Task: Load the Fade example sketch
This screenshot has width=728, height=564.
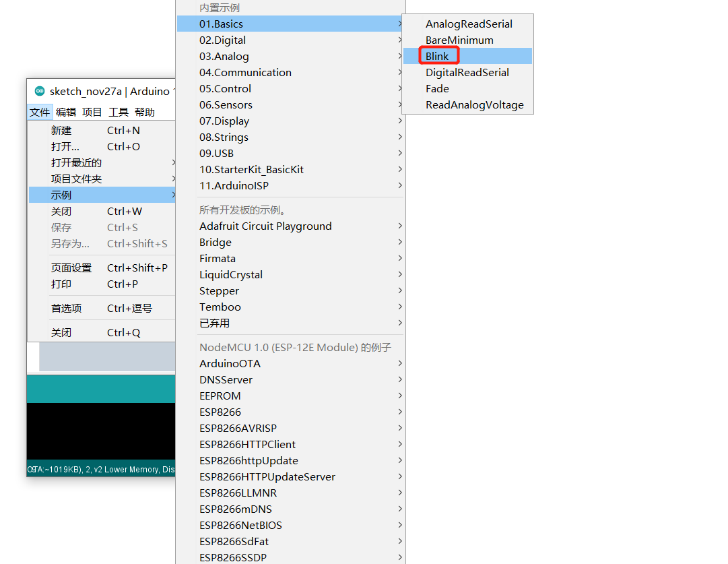Action: [467, 89]
